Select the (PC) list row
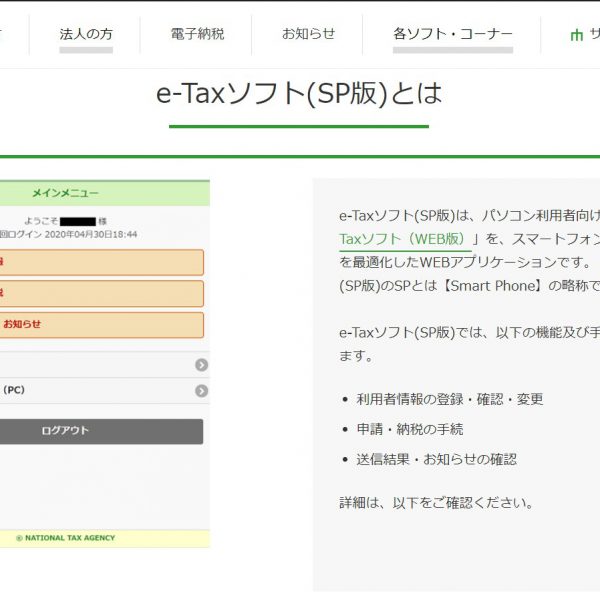This screenshot has height=600, width=600. coord(104,391)
